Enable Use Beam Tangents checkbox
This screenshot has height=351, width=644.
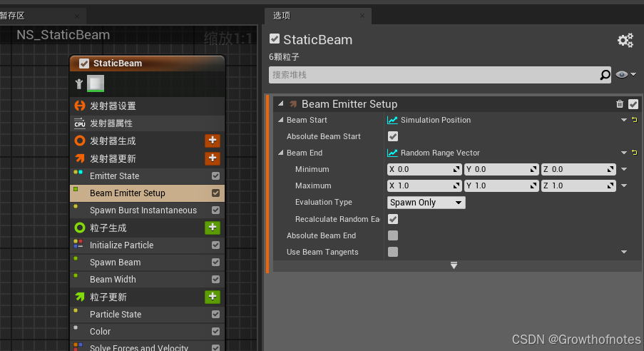(393, 252)
